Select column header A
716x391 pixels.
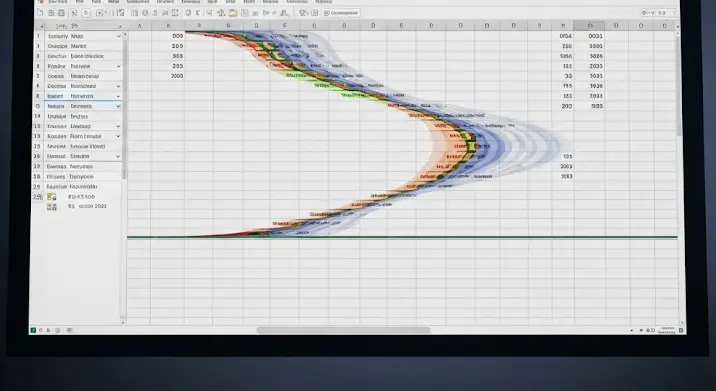tap(139, 26)
